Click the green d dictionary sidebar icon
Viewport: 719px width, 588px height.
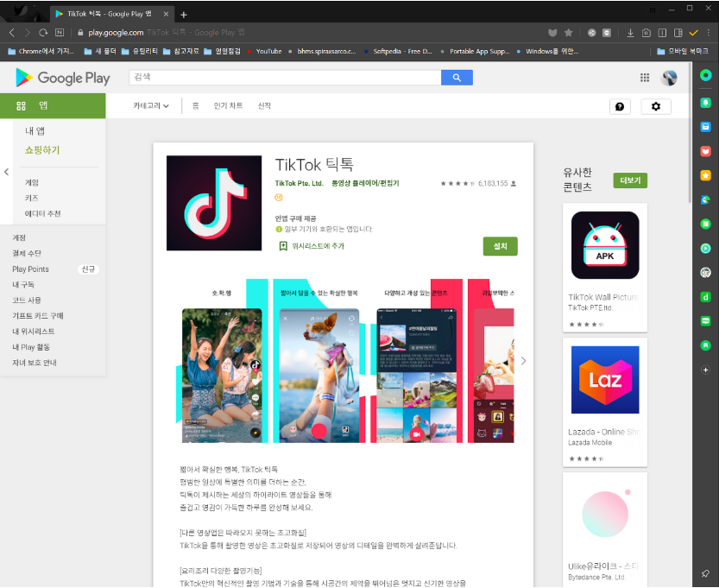click(x=706, y=297)
